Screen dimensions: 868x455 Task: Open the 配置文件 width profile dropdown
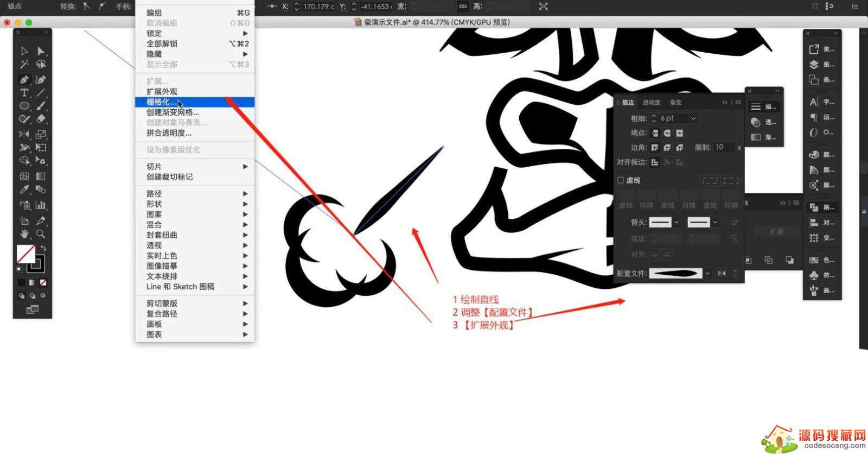(707, 274)
